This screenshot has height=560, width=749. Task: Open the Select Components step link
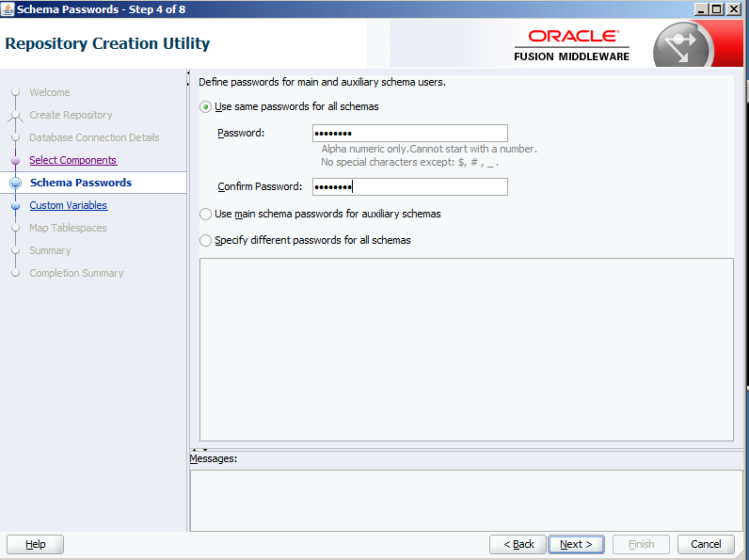[72, 161]
